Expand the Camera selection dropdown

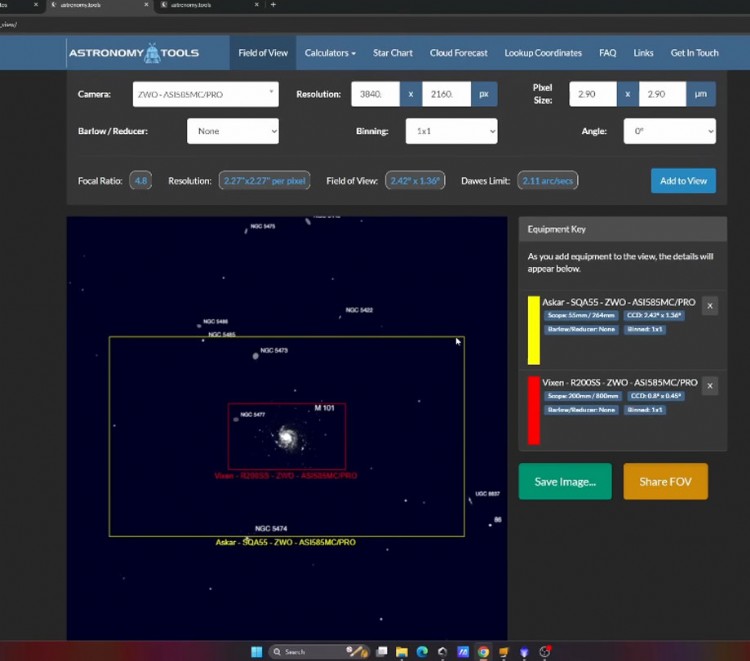tap(205, 94)
